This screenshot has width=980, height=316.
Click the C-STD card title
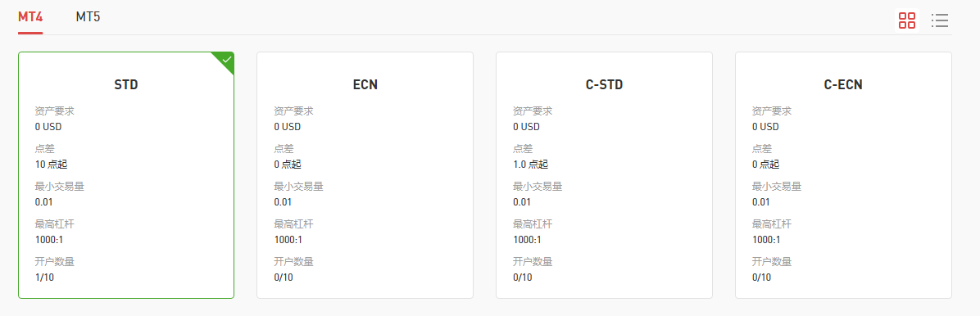[605, 85]
